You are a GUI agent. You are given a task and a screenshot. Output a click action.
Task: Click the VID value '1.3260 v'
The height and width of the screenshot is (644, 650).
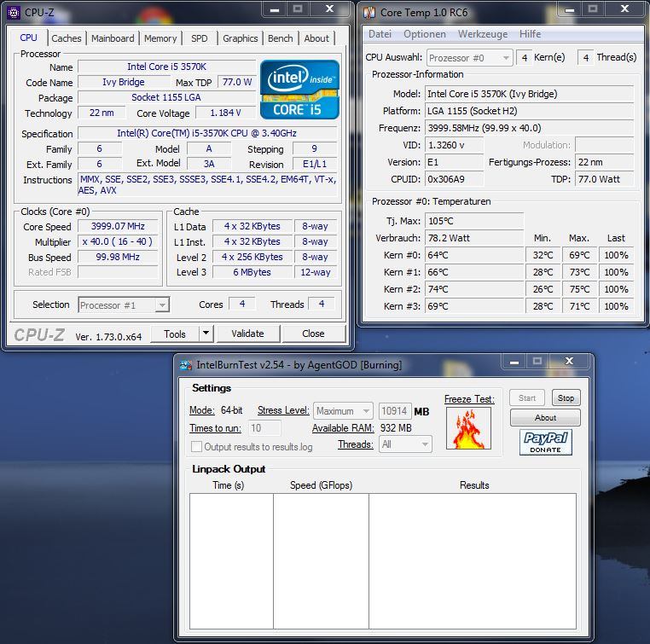tap(454, 145)
